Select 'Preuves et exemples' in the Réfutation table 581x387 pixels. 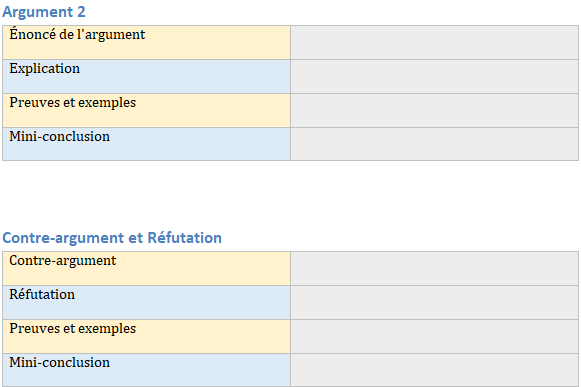[146, 337]
